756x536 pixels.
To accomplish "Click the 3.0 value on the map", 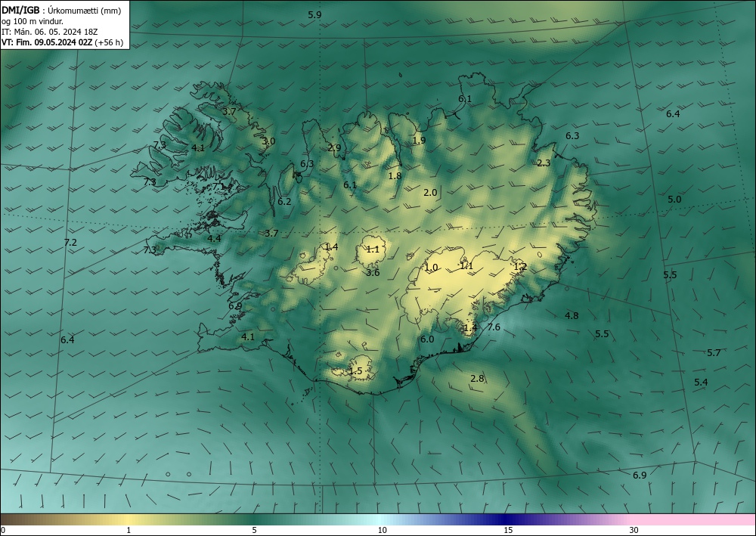I will pos(268,141).
